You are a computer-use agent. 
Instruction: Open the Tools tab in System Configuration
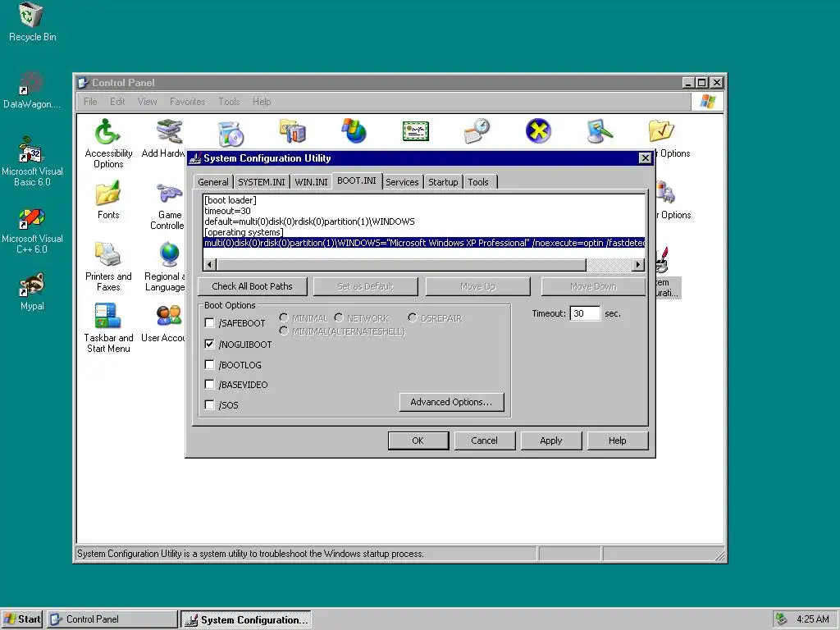[478, 182]
